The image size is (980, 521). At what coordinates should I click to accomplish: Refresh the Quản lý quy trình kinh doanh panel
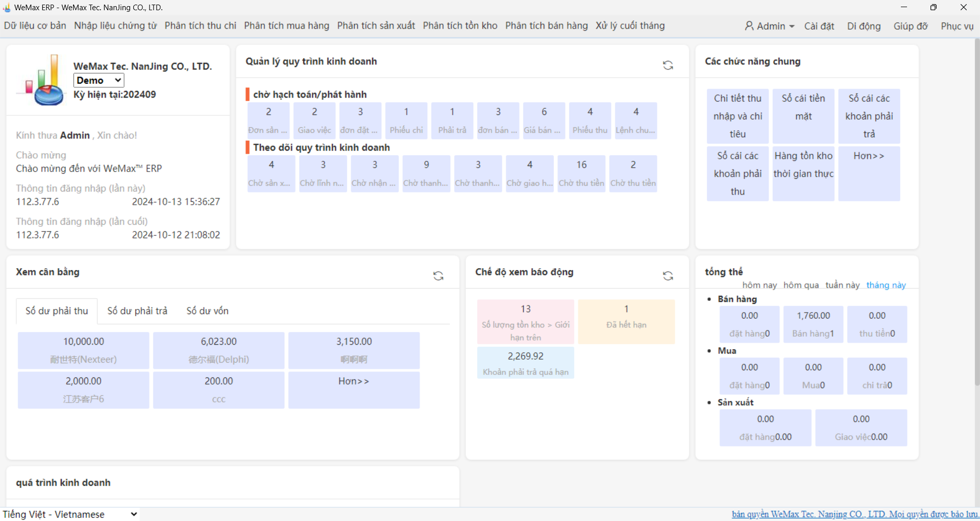click(x=668, y=65)
